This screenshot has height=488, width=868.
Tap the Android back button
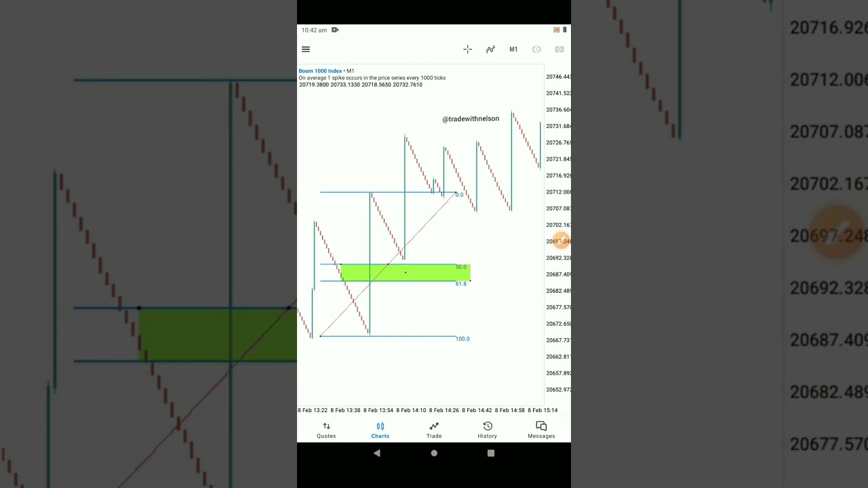377,453
